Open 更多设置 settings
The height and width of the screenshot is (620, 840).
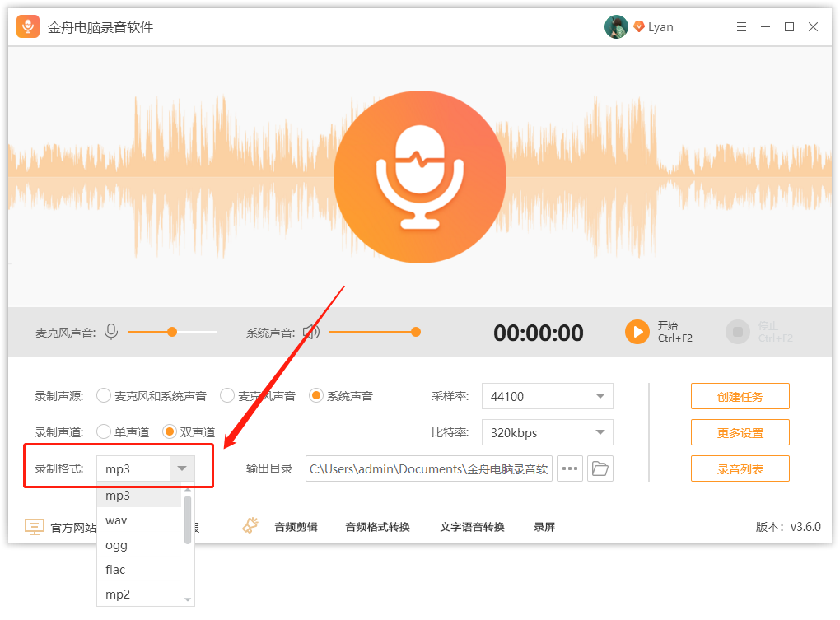(739, 431)
